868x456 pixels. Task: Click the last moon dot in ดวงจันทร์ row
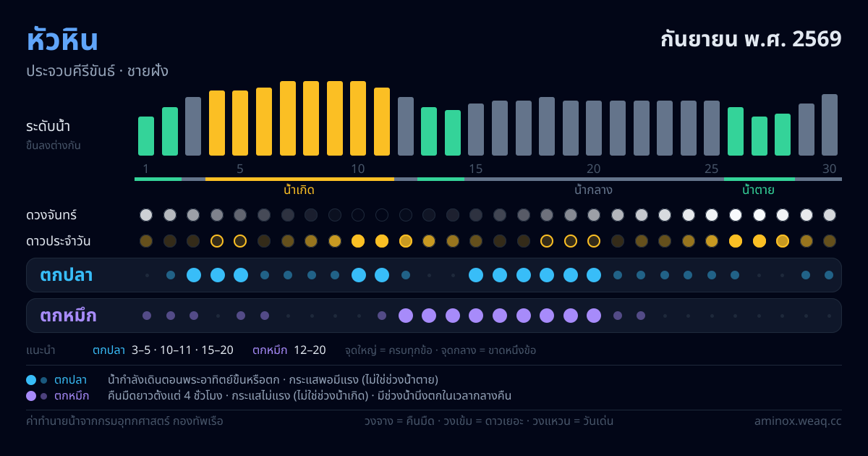[830, 215]
